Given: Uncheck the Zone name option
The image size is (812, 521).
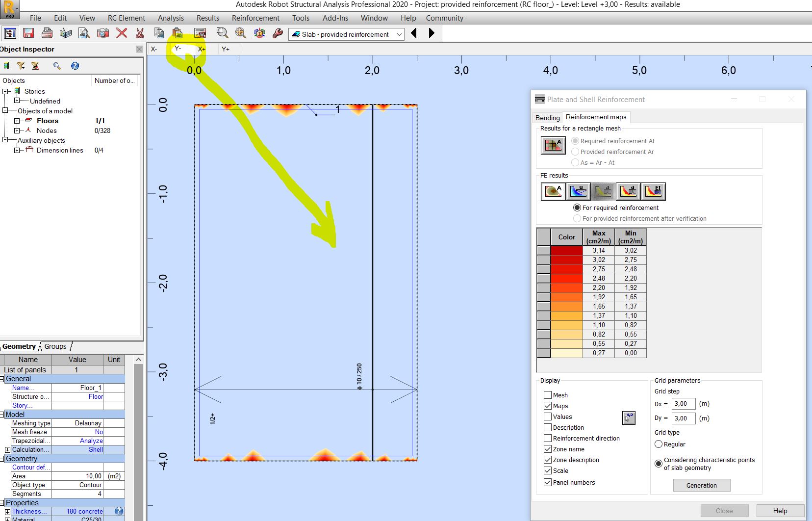Looking at the screenshot, I should pos(548,449).
